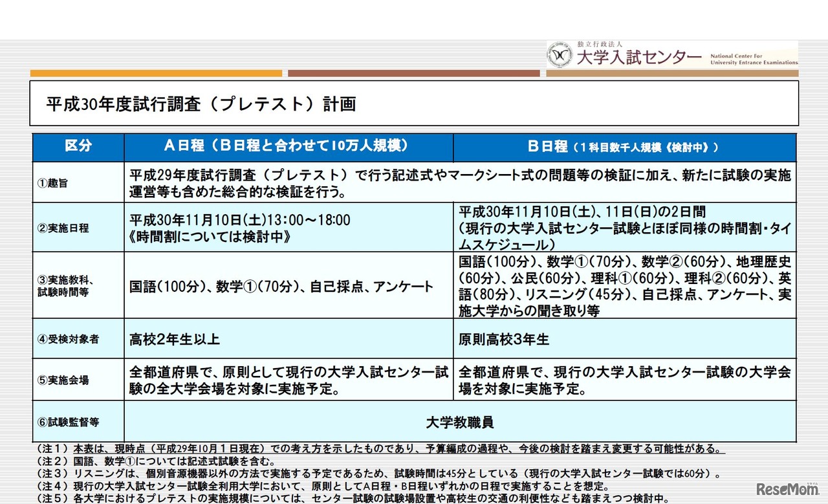The image size is (828, 504).
Task: Click the A日程 venue cell mentioning 全大学会場
Action: pos(289,380)
